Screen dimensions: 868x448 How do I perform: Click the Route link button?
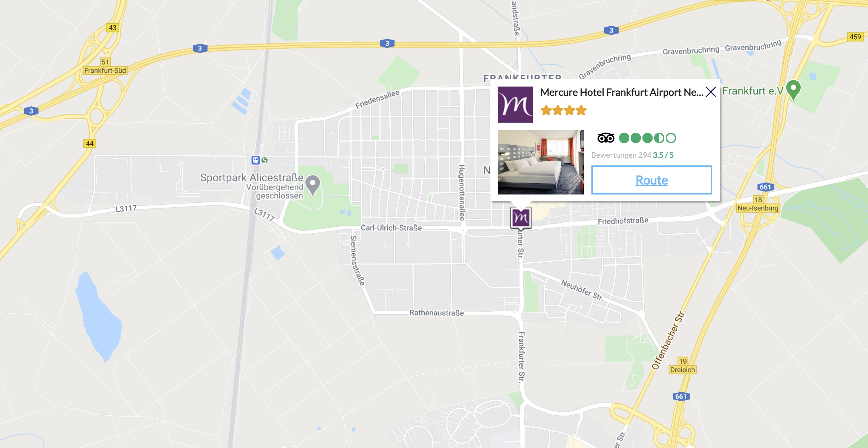click(x=651, y=180)
